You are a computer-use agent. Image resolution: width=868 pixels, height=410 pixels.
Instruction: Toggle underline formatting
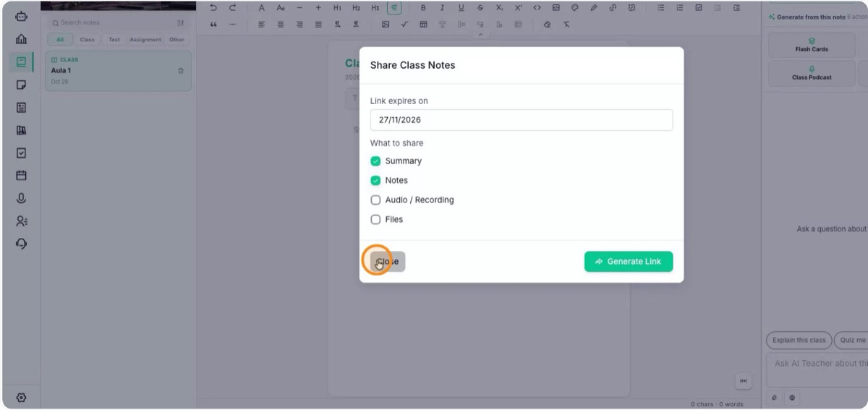point(461,8)
